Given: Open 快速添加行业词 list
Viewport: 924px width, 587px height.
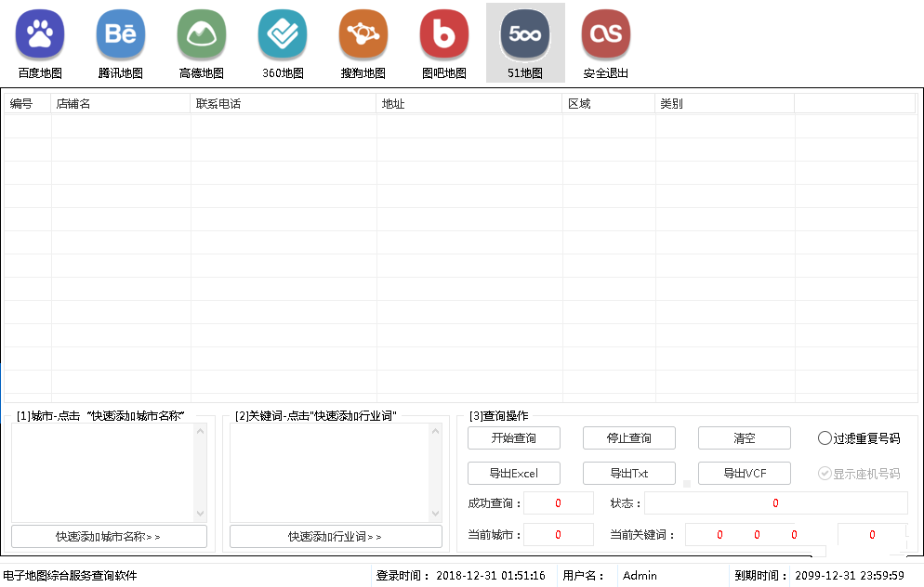Looking at the screenshot, I should [336, 536].
